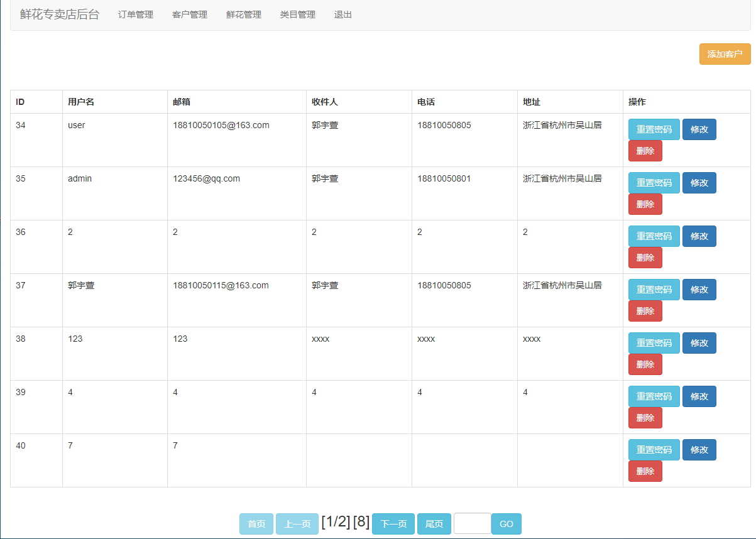Open 鲜花管理 from the navigation bar
This screenshot has width=756, height=539.
pos(243,14)
